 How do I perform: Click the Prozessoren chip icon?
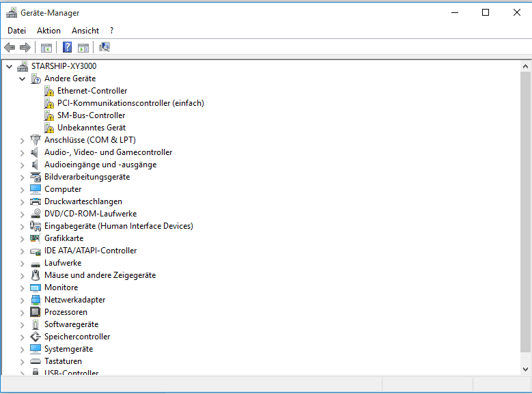(36, 312)
